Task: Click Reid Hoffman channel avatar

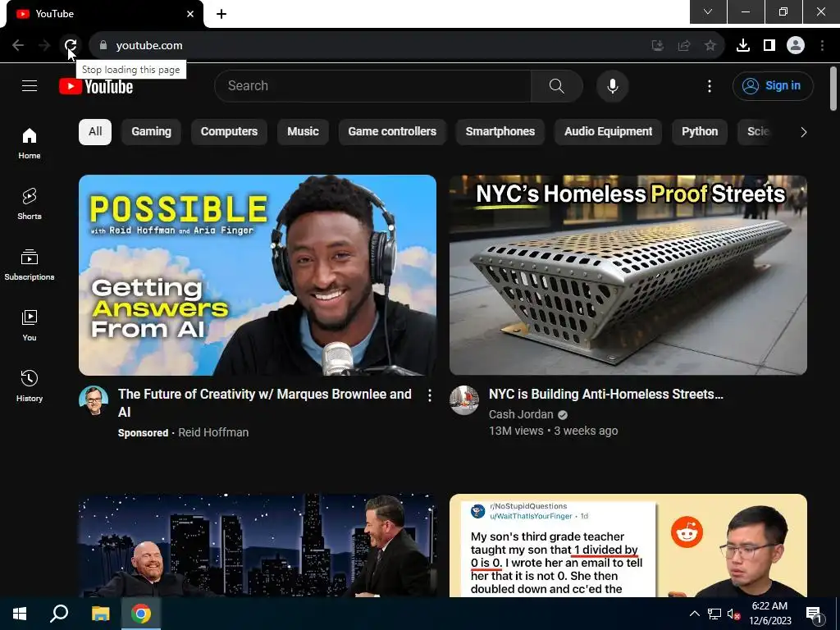Action: 94,400
